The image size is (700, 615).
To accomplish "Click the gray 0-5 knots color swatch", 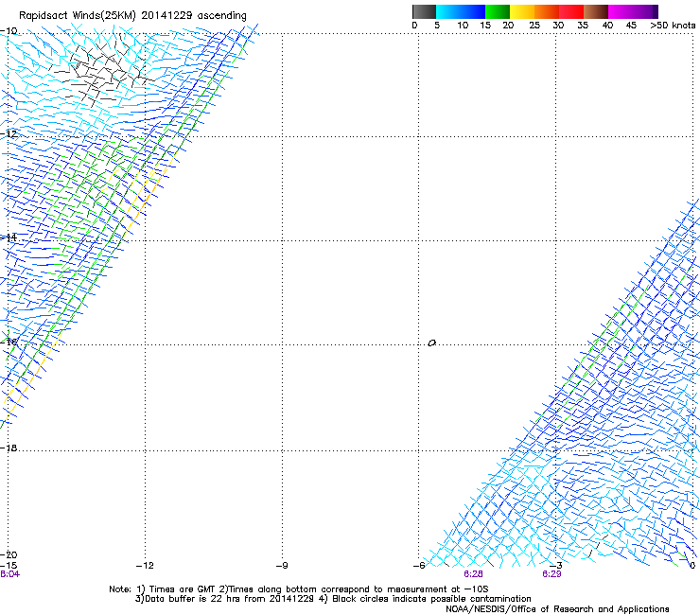I will (x=424, y=11).
